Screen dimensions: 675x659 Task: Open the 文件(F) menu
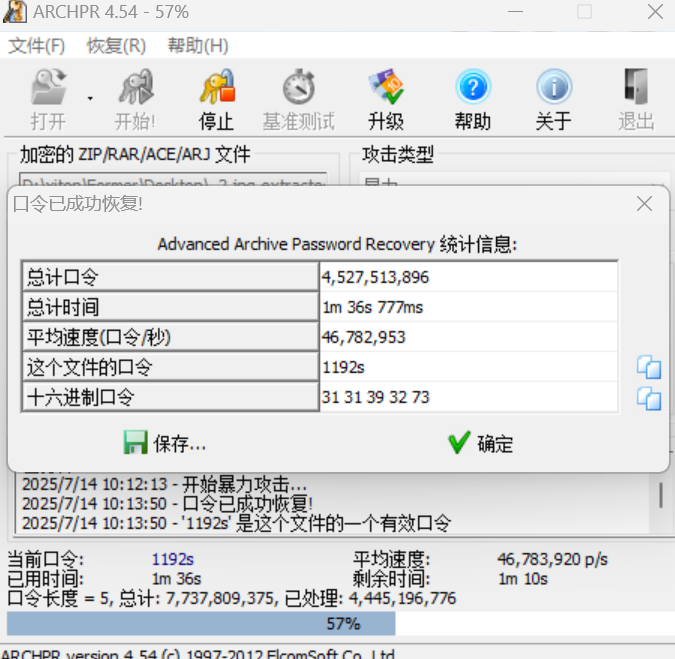[x=37, y=46]
